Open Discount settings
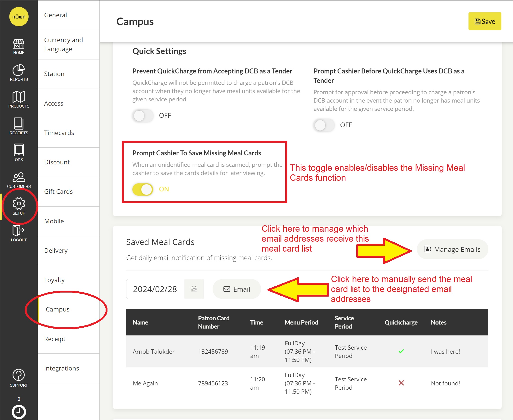 pos(68,162)
